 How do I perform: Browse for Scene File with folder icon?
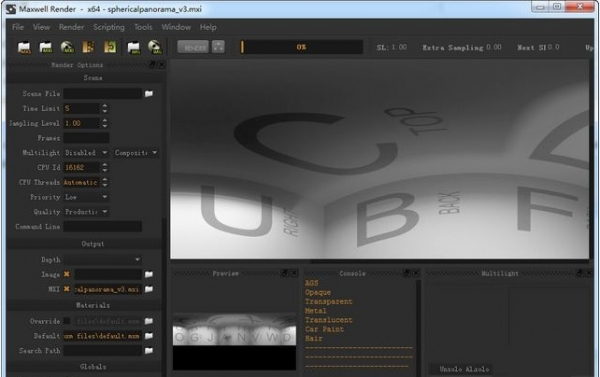tap(148, 94)
